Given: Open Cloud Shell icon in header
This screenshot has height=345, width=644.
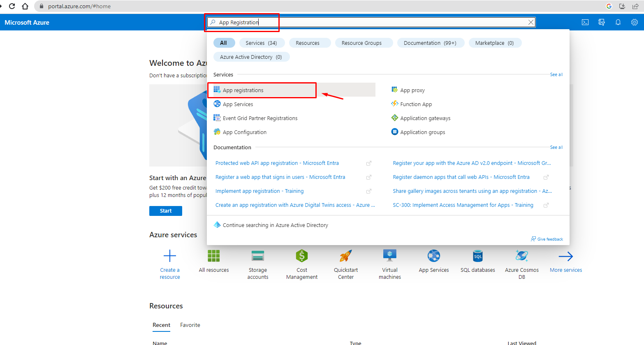Looking at the screenshot, I should click(585, 22).
